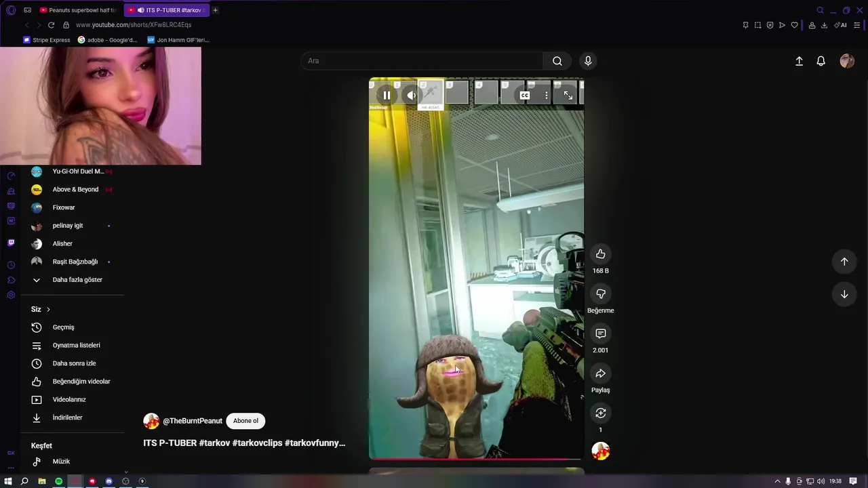
Task: Open YouTube notifications bell
Action: pos(821,61)
